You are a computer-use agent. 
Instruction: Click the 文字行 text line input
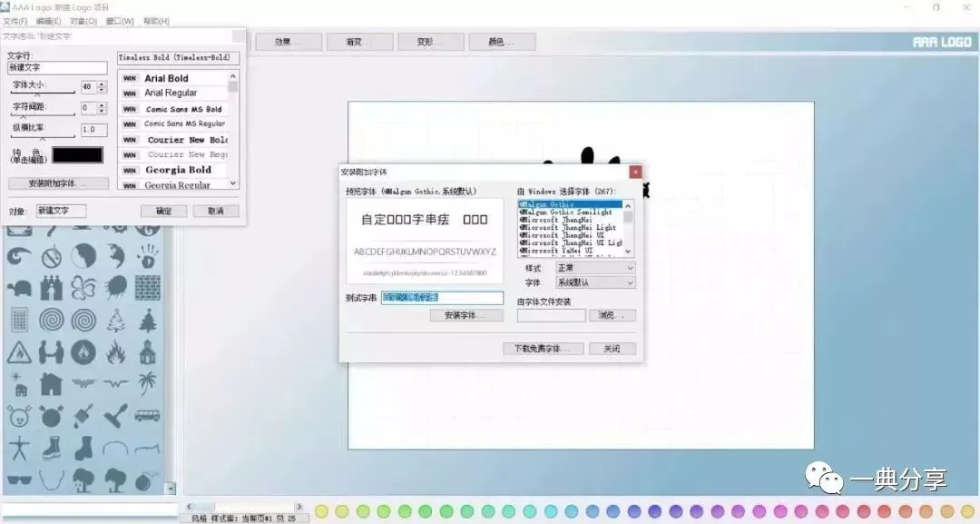57,67
